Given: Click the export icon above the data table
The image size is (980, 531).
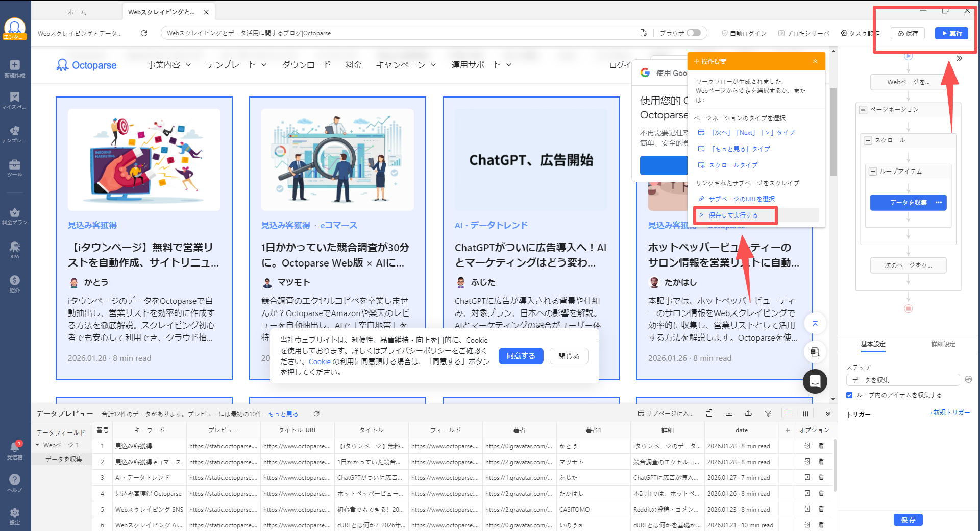Looking at the screenshot, I should tap(749, 413).
